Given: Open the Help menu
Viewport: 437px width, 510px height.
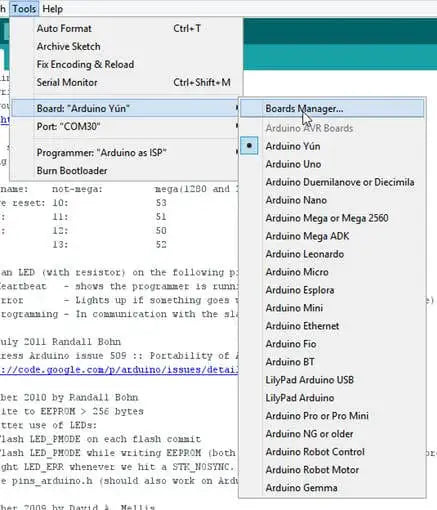Looking at the screenshot, I should (53, 9).
